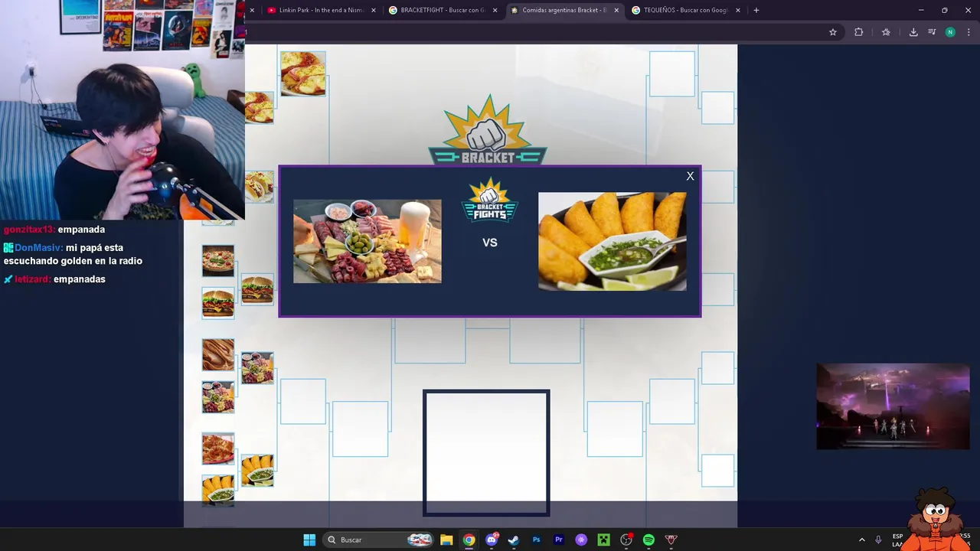Open the red V-shaped app in the taskbar
The width and height of the screenshot is (980, 551).
(671, 540)
